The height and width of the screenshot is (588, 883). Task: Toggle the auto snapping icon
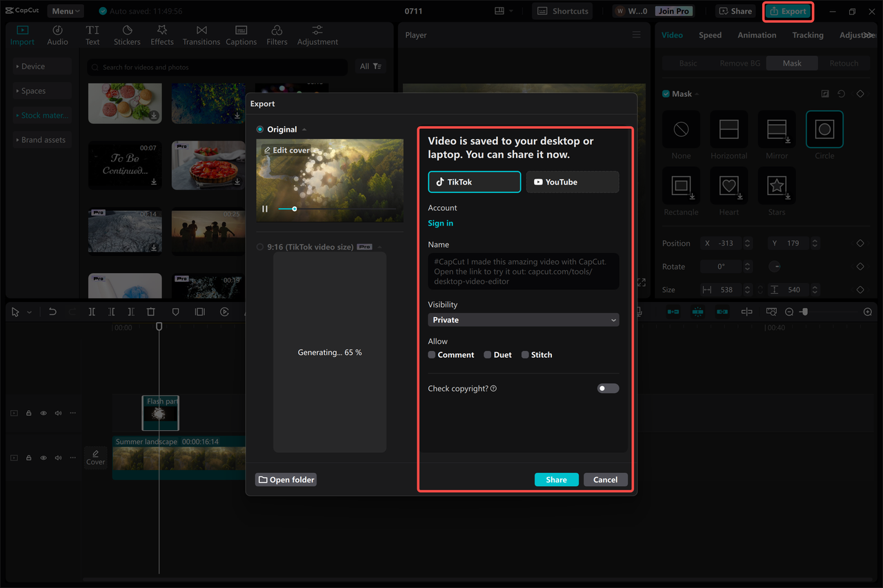coord(697,312)
